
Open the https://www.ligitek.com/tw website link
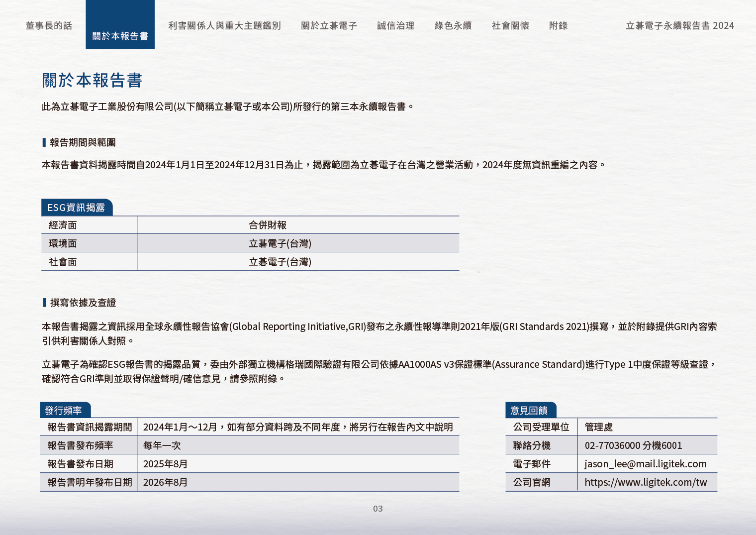(646, 482)
